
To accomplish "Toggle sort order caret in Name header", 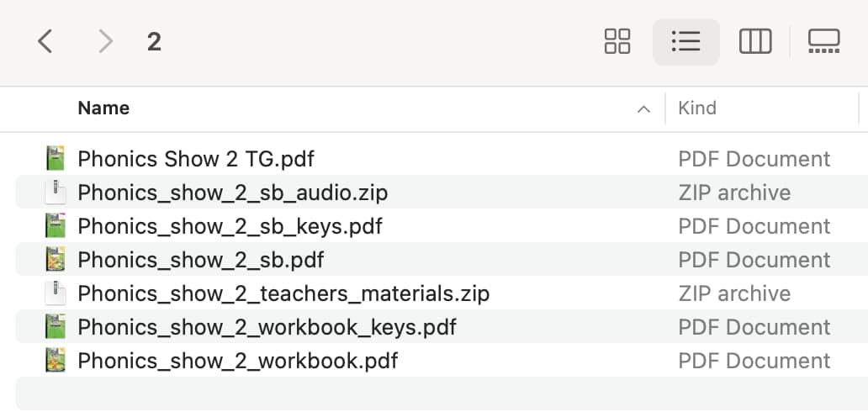I will [x=643, y=109].
